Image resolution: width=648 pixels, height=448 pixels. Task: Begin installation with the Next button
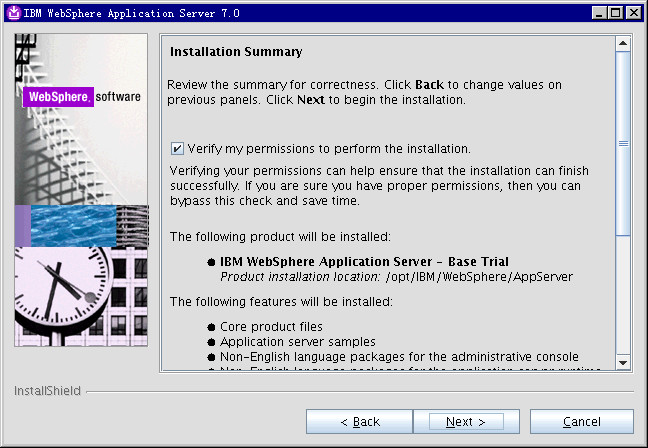(x=466, y=421)
